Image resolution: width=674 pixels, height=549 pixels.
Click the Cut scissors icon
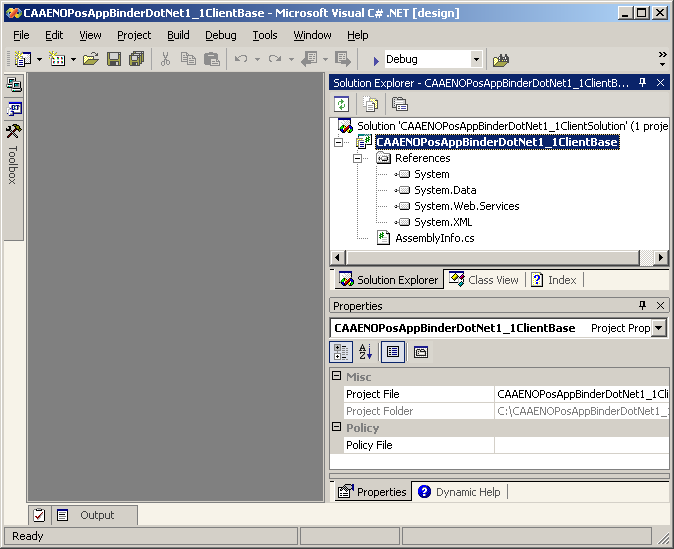tap(165, 59)
